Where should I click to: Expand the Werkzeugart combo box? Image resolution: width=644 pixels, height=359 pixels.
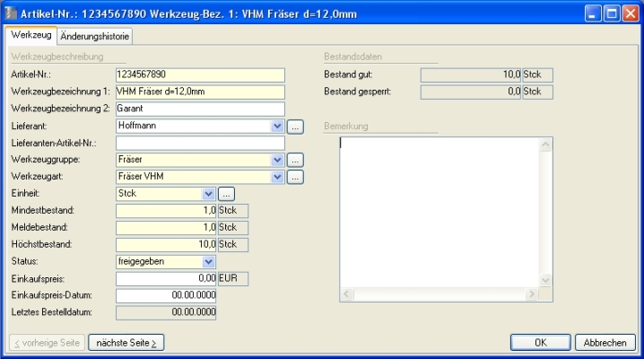point(277,177)
